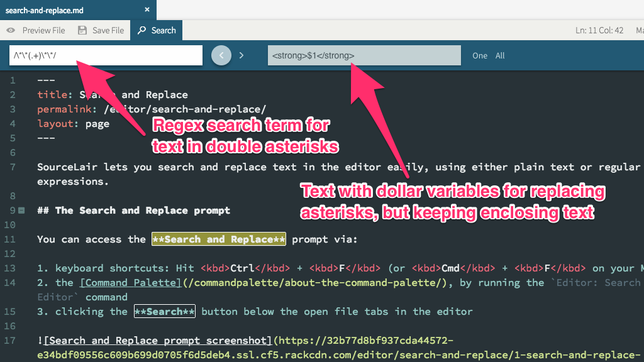
Task: Switch to the Search tab
Action: pyautogui.click(x=157, y=30)
